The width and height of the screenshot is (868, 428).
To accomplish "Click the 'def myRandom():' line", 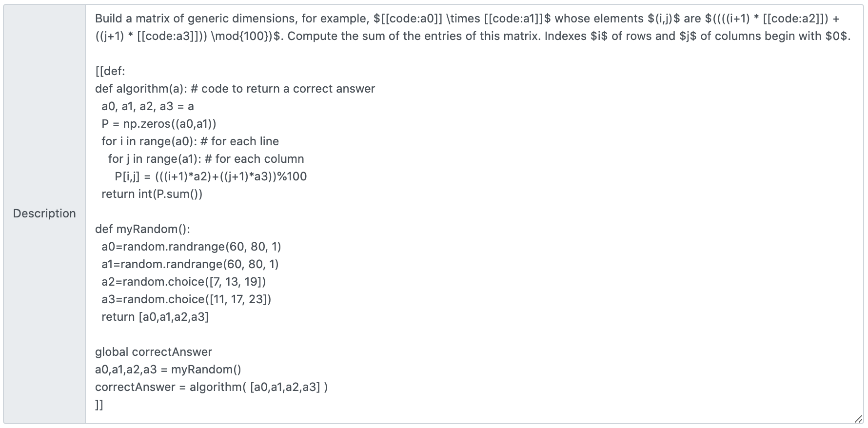I will pos(142,229).
